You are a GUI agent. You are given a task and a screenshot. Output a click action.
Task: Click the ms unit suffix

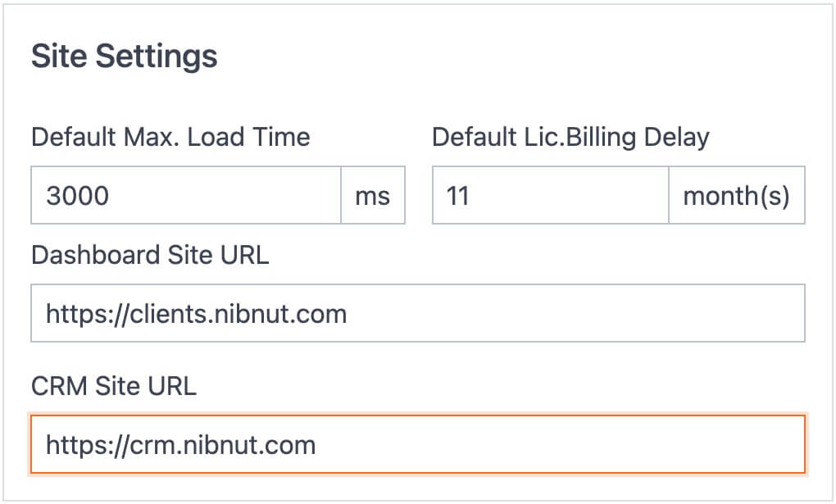373,195
